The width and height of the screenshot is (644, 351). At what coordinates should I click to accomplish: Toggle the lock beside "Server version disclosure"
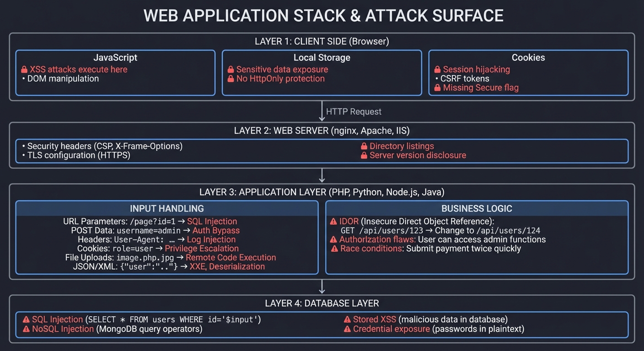pos(364,155)
